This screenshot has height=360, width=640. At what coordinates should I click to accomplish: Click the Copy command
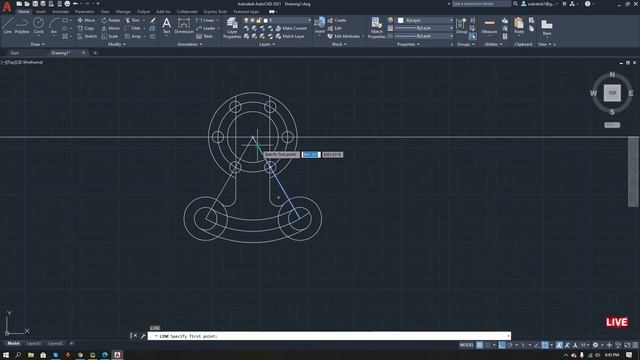click(86, 28)
